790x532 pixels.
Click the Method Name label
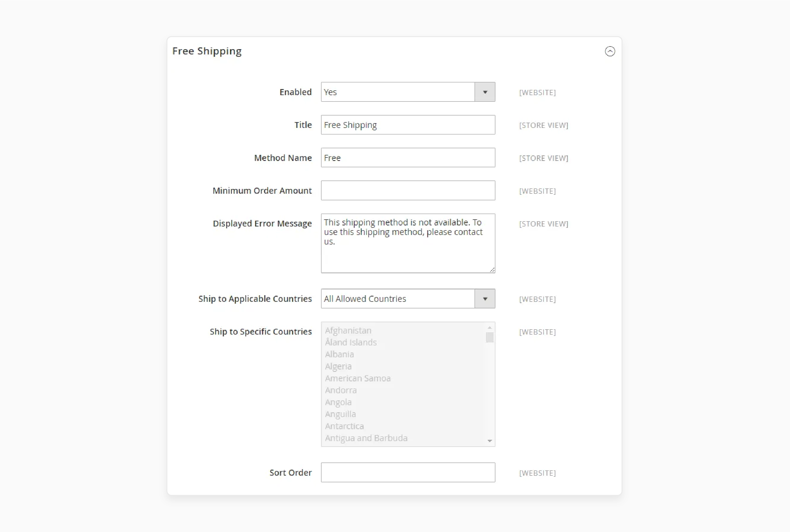[x=283, y=158]
